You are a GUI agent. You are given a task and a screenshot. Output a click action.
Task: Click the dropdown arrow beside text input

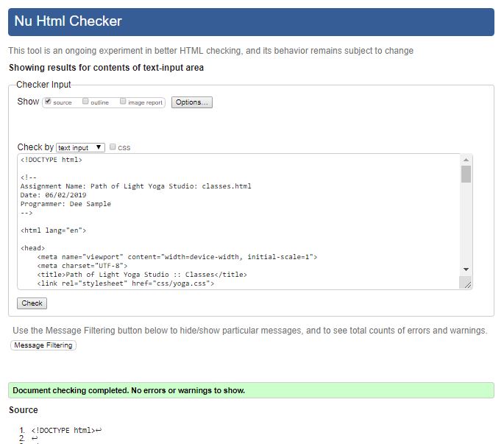(99, 147)
